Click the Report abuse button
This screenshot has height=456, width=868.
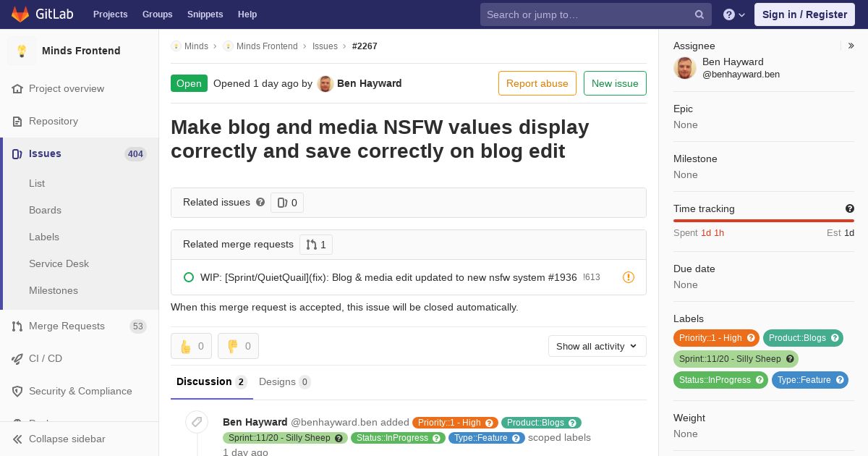[537, 83]
